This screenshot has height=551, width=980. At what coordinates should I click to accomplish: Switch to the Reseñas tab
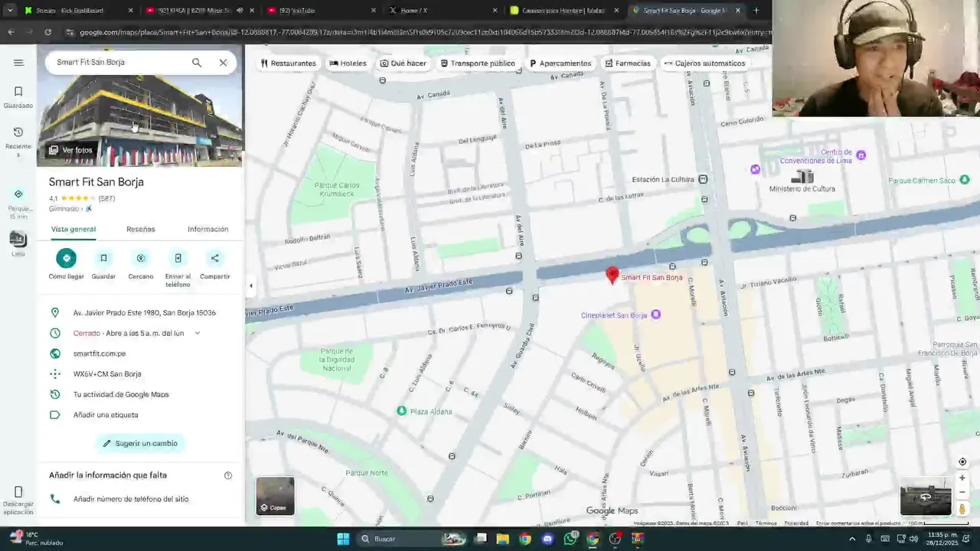click(141, 229)
